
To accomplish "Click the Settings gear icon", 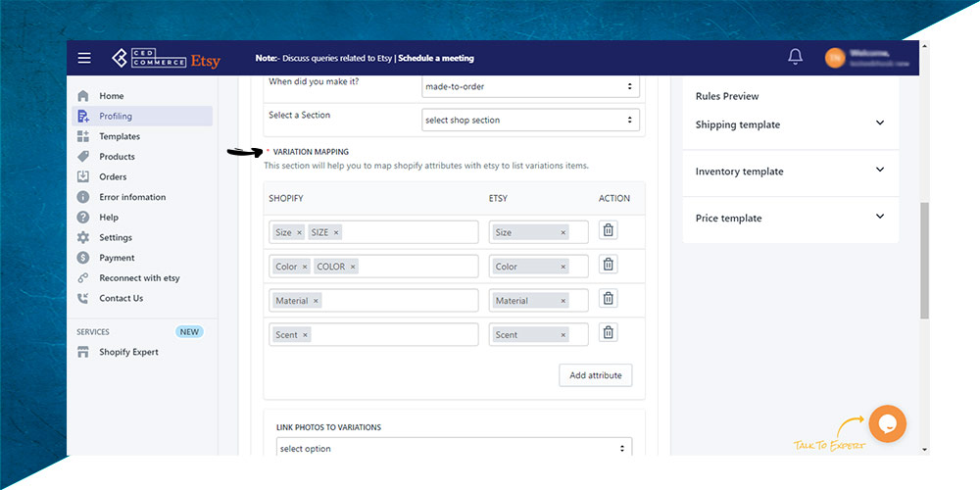I will click(x=83, y=237).
